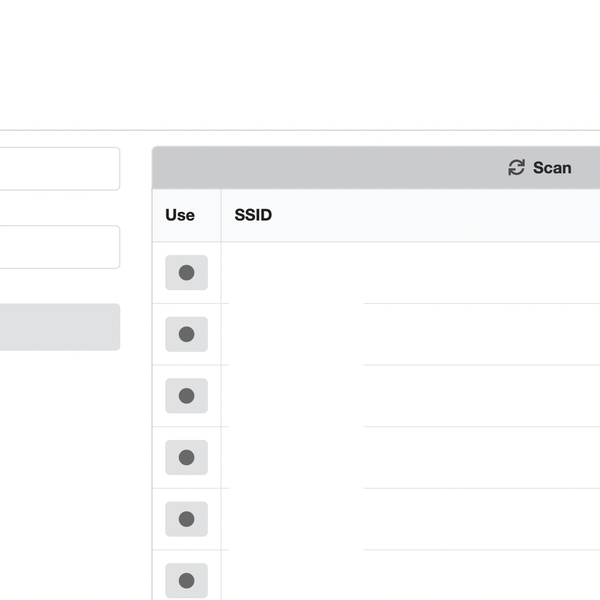The width and height of the screenshot is (600, 600).
Task: Click the SSID column header
Action: click(253, 215)
